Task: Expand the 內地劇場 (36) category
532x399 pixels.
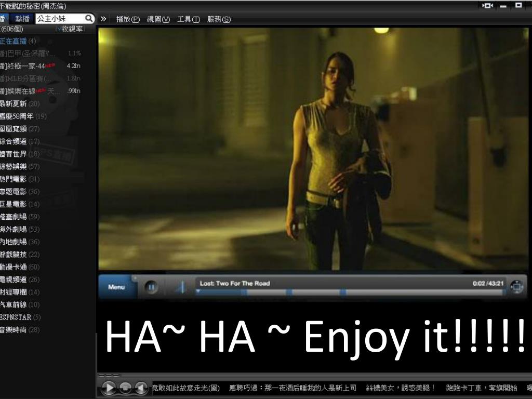Action: pos(20,242)
